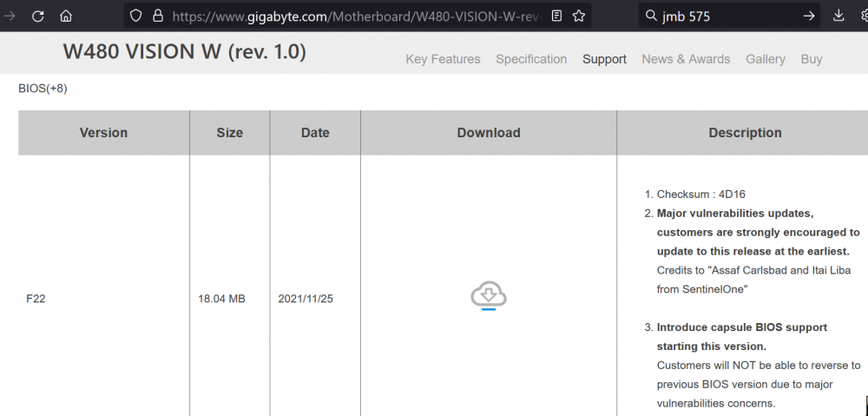Viewport: 868px width, 416px height.
Task: Click the Version column header
Action: pos(103,133)
